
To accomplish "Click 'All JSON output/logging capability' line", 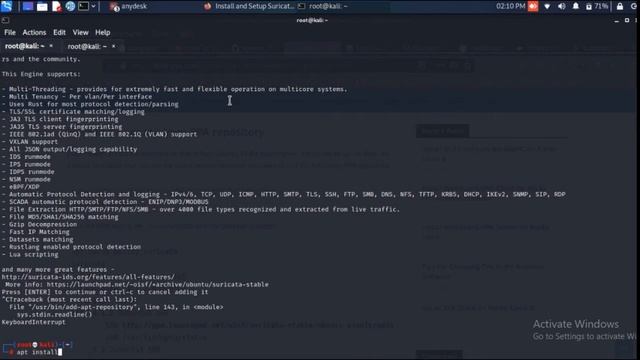I will pos(69,149).
